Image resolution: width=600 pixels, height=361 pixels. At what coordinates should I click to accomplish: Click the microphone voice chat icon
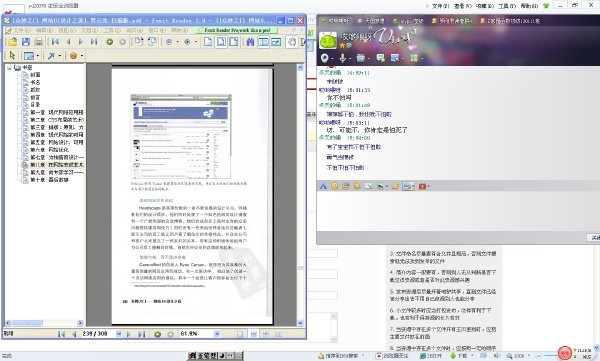pyautogui.click(x=343, y=58)
